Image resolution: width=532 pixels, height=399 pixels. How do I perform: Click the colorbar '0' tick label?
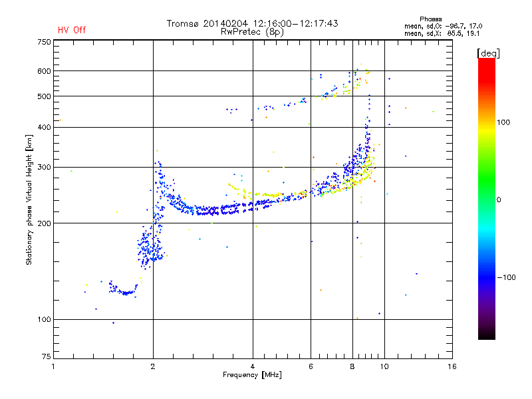pyautogui.click(x=499, y=200)
